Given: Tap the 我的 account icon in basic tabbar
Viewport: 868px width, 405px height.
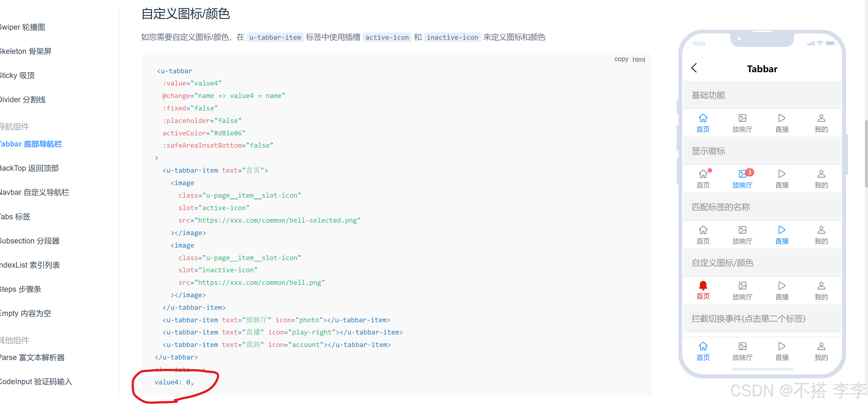Looking at the screenshot, I should click(x=821, y=119).
